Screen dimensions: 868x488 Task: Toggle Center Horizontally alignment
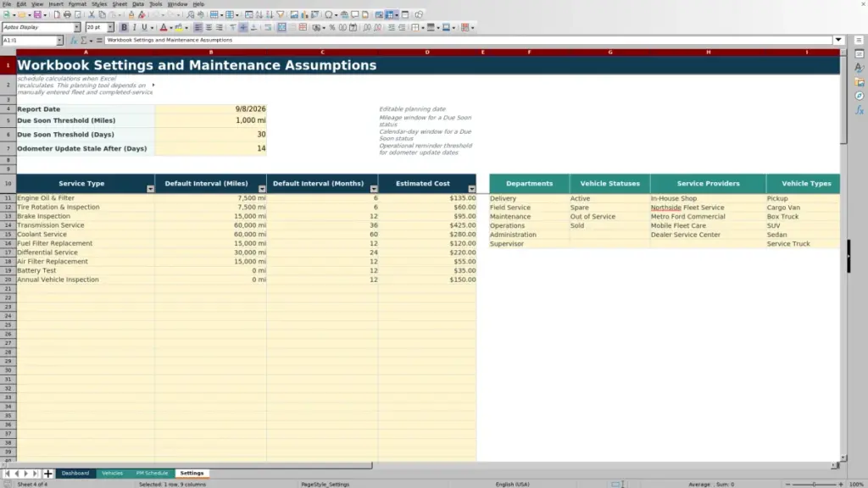209,28
